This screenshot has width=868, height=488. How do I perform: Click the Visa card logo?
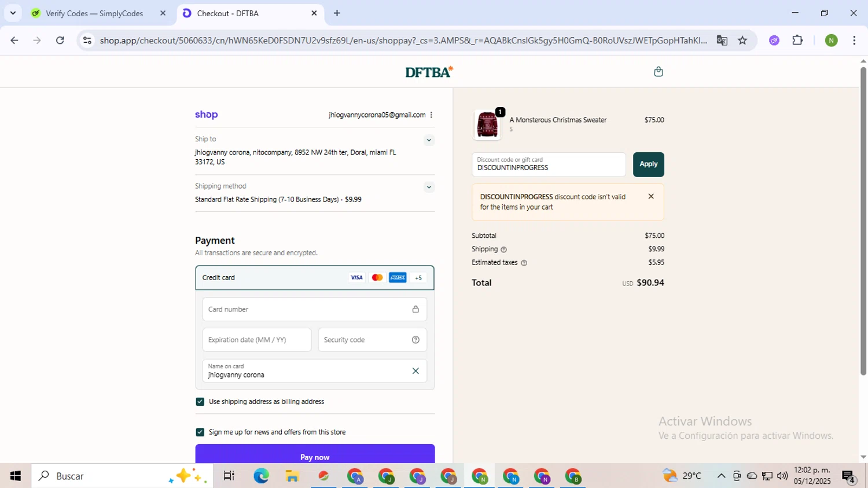(x=356, y=278)
